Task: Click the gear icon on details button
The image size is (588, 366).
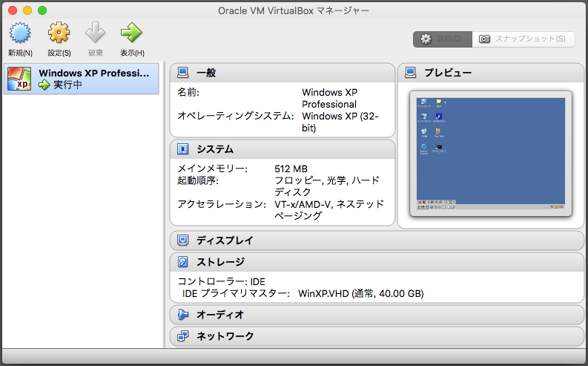Action: 426,39
